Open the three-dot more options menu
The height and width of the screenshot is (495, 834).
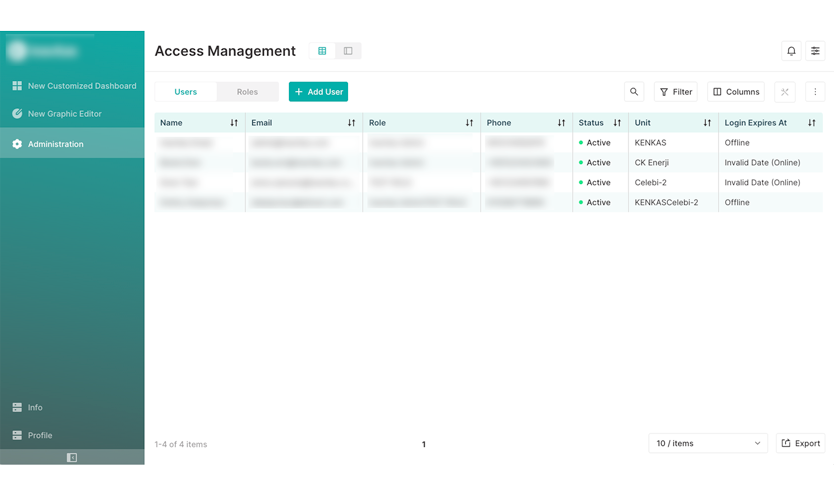click(815, 92)
